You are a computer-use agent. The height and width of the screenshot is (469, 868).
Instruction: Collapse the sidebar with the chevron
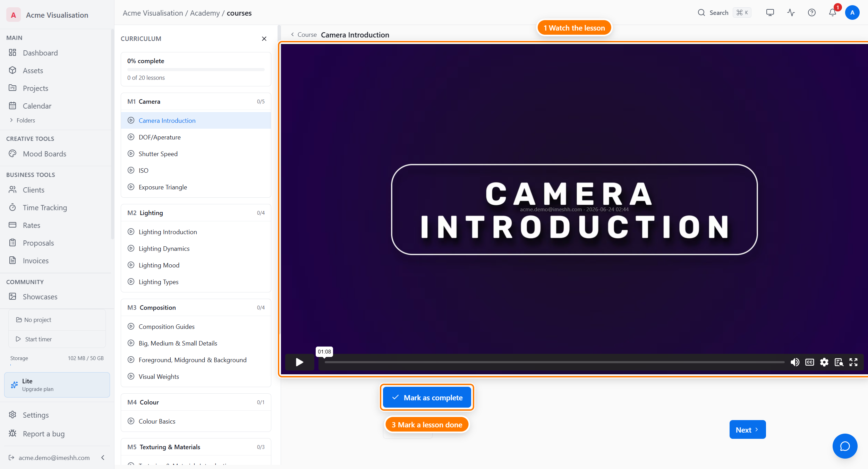(103, 458)
